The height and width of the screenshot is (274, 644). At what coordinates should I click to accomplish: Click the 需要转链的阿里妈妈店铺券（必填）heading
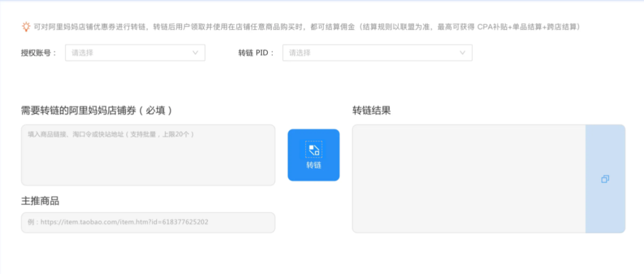click(x=97, y=110)
